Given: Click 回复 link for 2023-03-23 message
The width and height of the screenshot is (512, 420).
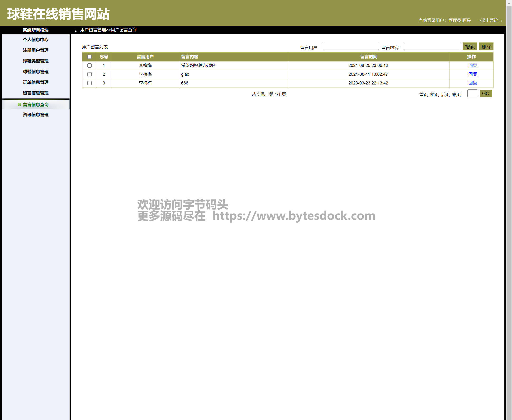Looking at the screenshot, I should (x=472, y=83).
